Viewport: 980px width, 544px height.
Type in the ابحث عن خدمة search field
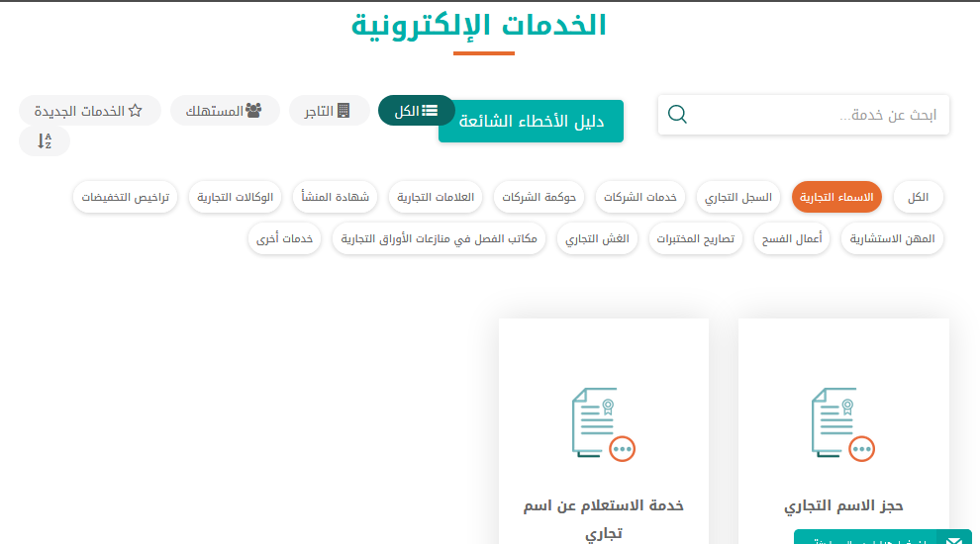pos(822,115)
